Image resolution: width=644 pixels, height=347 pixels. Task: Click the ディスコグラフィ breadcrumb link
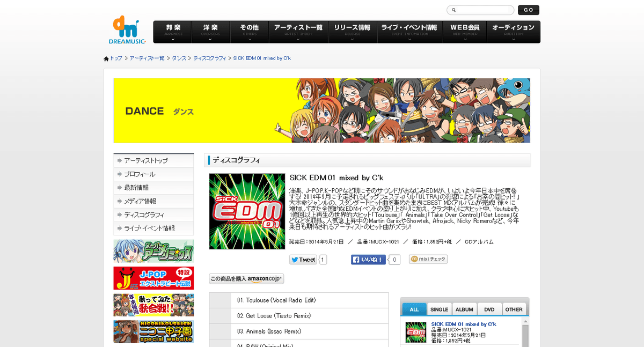[210, 58]
